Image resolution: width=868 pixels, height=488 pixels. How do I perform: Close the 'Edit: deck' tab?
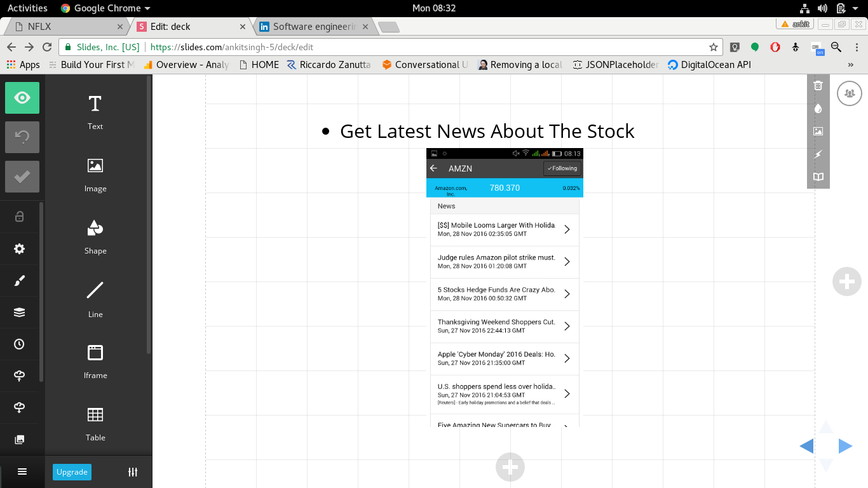(242, 27)
